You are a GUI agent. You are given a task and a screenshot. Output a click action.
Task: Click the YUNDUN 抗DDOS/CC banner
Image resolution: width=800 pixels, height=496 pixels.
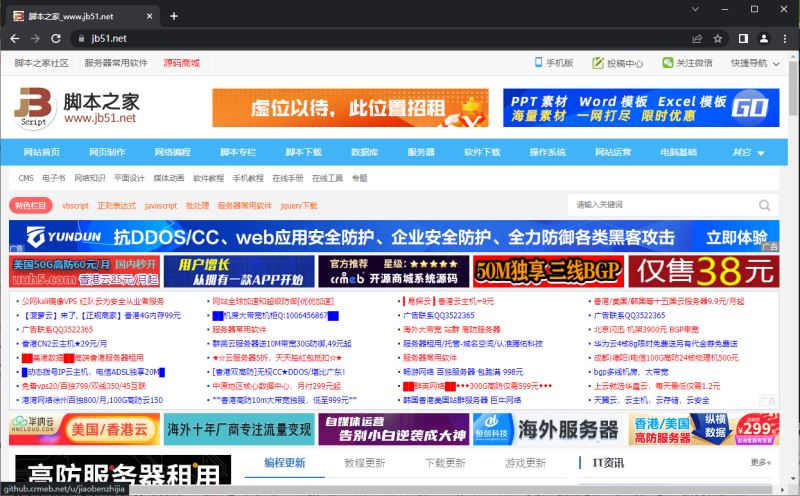pos(394,236)
